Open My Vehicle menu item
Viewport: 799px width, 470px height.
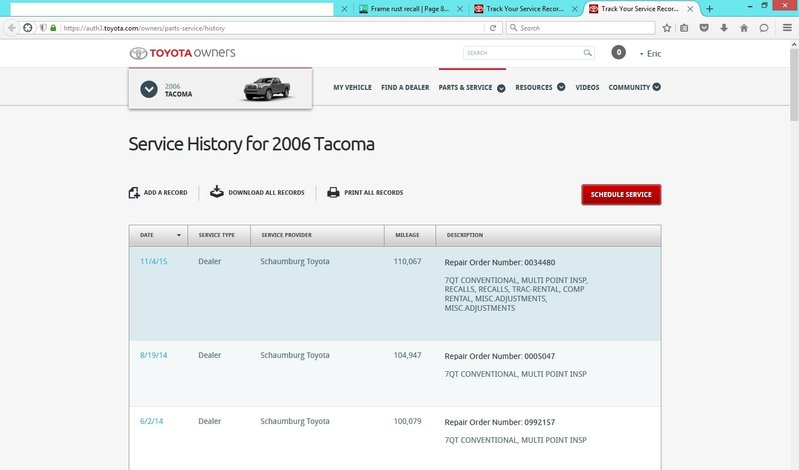pyautogui.click(x=352, y=88)
